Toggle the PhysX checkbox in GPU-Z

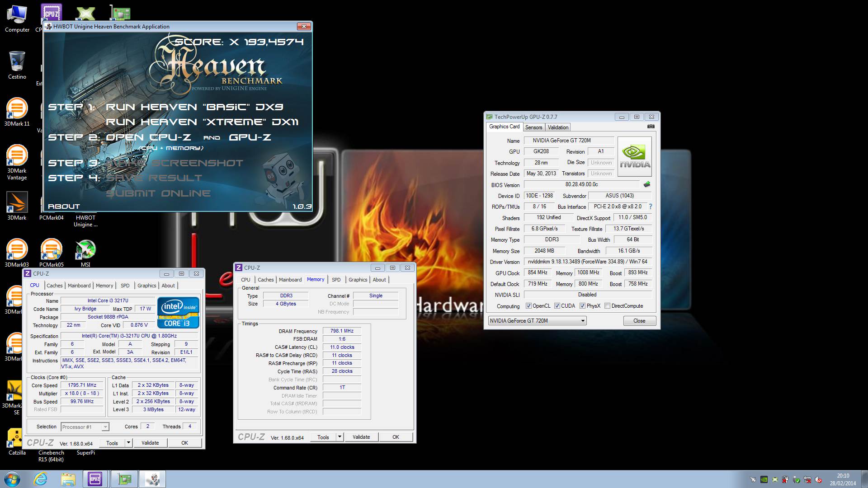point(582,306)
